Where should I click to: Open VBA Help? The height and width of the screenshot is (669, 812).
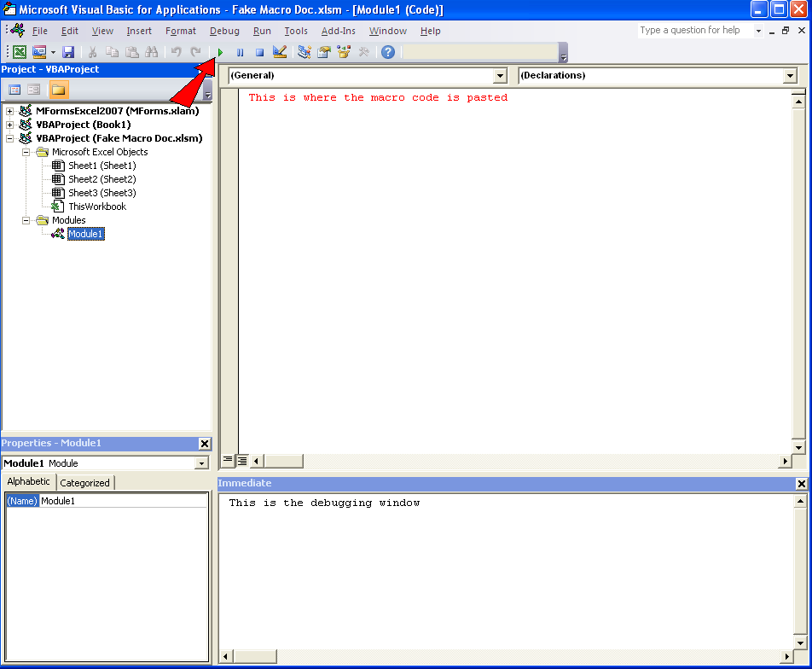pos(387,51)
